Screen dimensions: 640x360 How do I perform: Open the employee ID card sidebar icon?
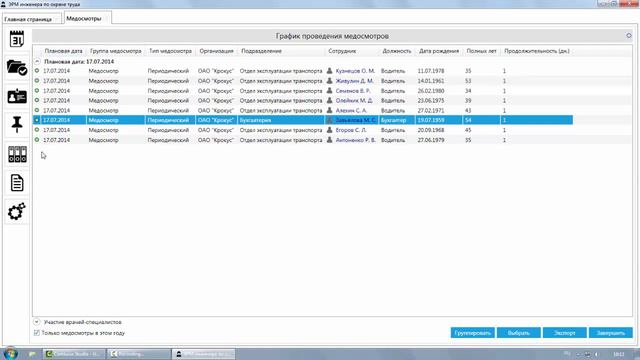(17, 96)
